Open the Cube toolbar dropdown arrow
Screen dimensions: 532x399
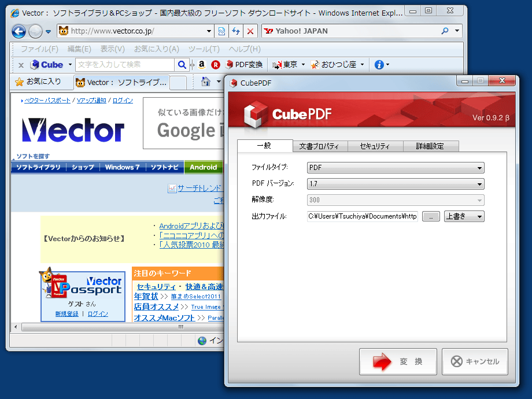(x=70, y=64)
